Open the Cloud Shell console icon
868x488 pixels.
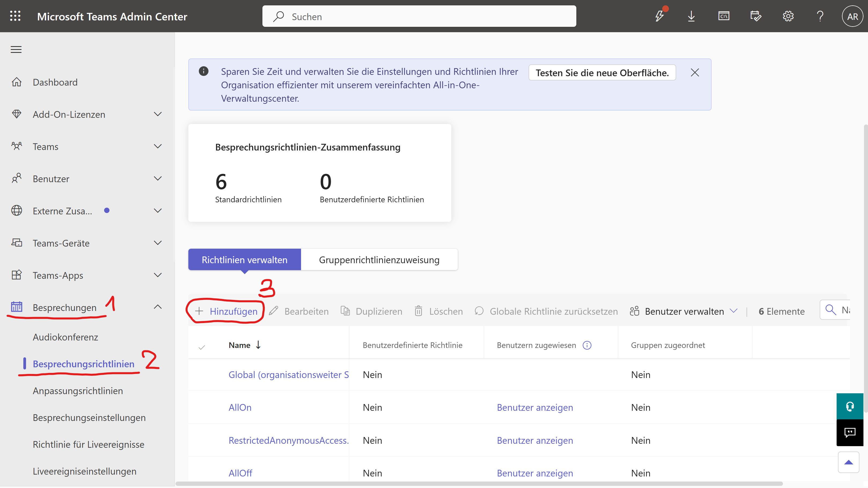point(723,16)
